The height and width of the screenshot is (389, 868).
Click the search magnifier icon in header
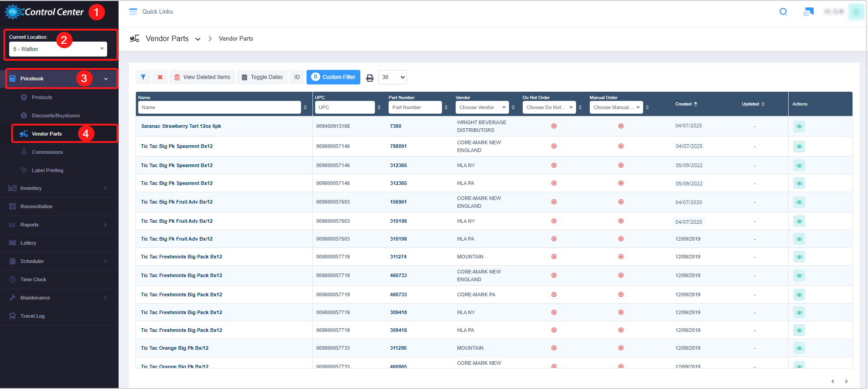click(783, 12)
